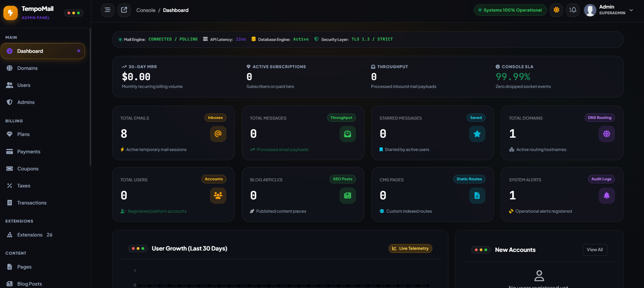Click the Security Layer shield icon
The width and height of the screenshot is (644, 288).
[316, 39]
